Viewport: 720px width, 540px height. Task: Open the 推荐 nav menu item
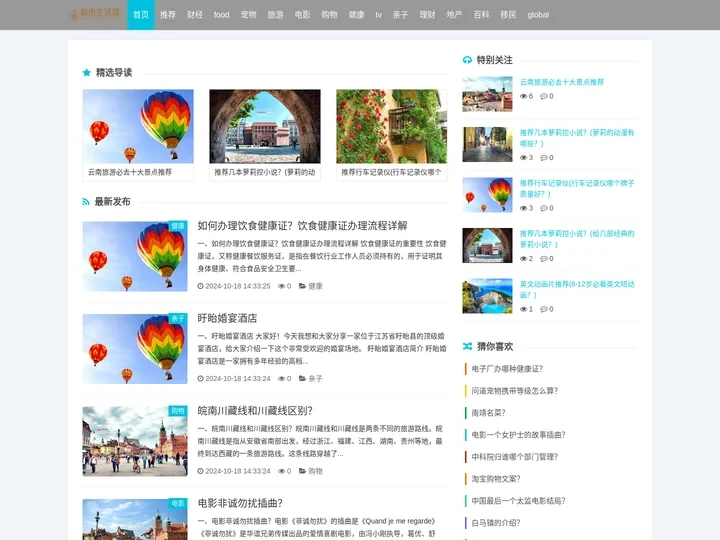point(168,15)
